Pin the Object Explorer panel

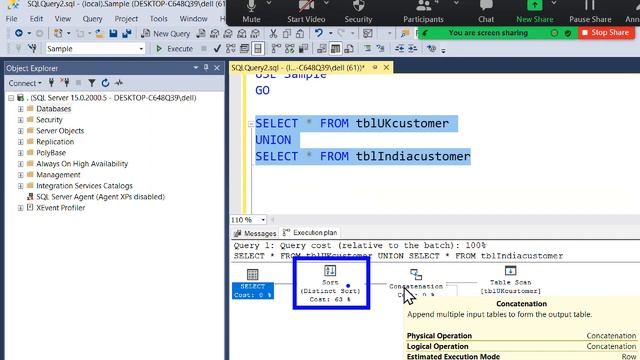[x=206, y=68]
